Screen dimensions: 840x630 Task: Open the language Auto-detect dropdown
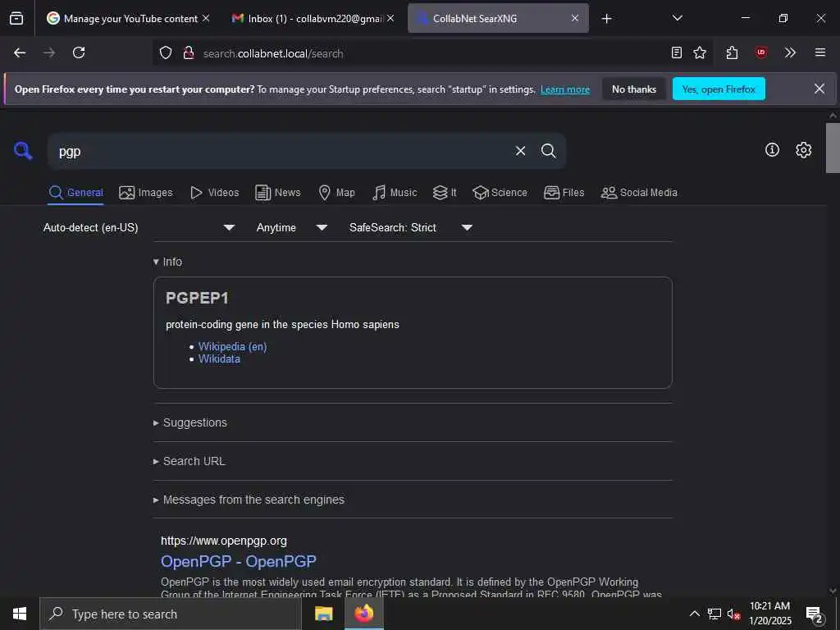click(139, 228)
